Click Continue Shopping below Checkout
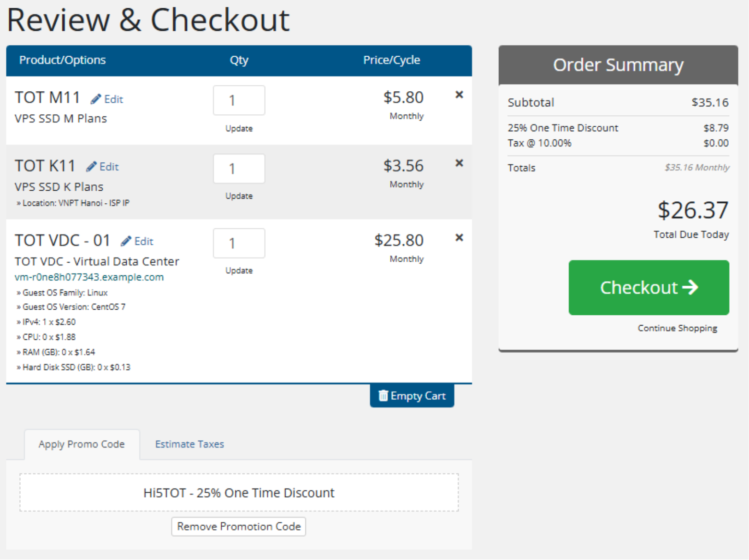This screenshot has width=749, height=560. [677, 328]
